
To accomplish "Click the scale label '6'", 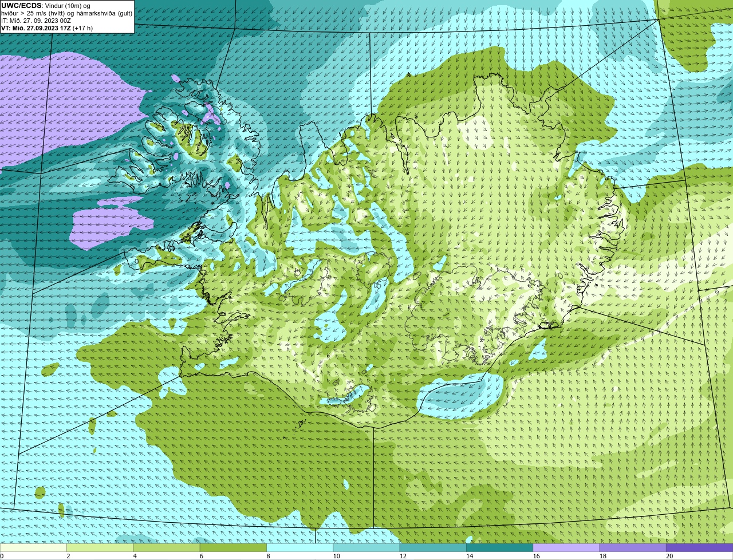I will click(x=202, y=556).
